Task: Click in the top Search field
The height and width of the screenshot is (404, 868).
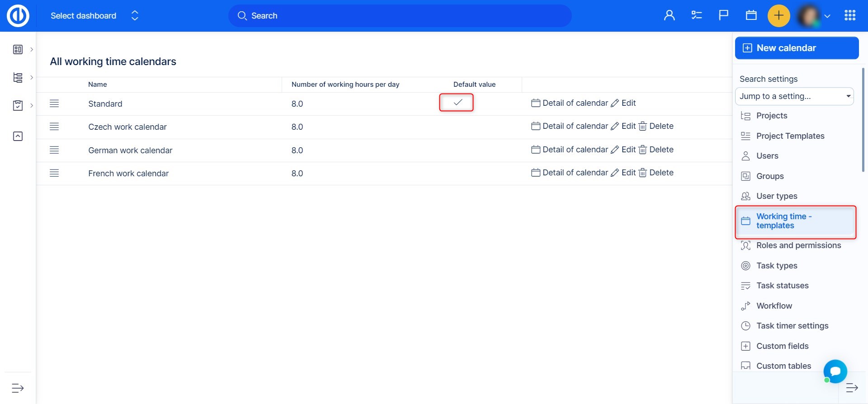Action: 400,16
